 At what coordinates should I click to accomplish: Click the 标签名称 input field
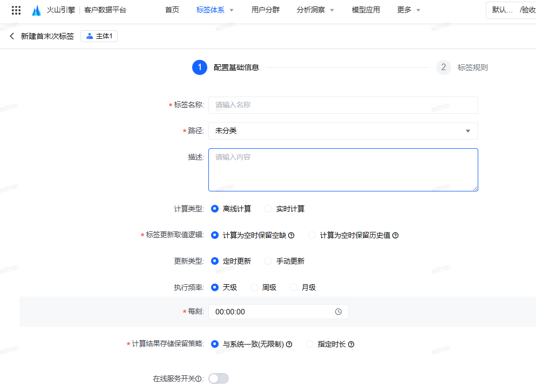click(343, 105)
